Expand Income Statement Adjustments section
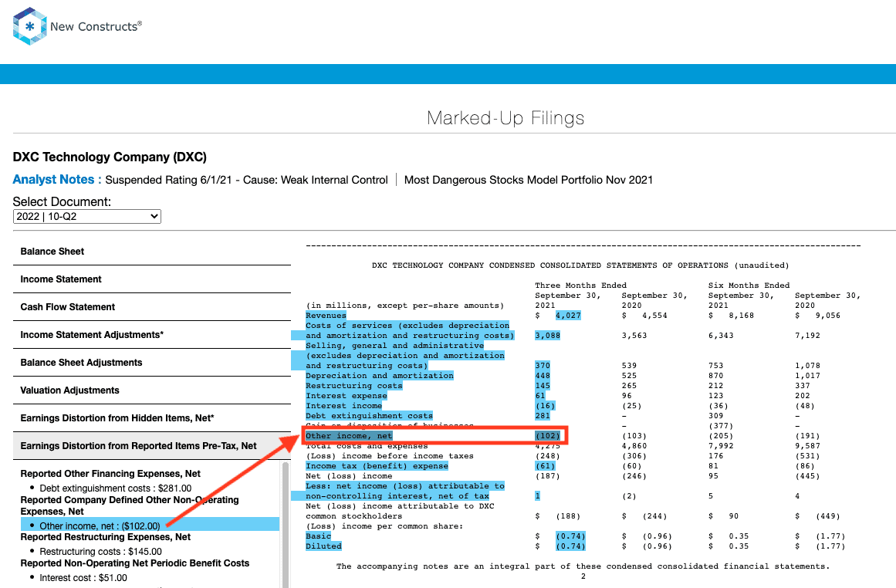 [152, 335]
